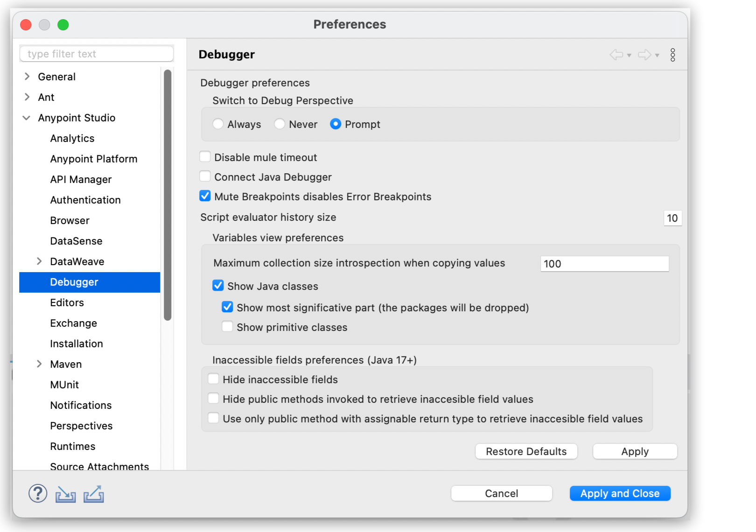Open the three-dot view menu icon
The width and height of the screenshot is (756, 532).
coord(672,55)
